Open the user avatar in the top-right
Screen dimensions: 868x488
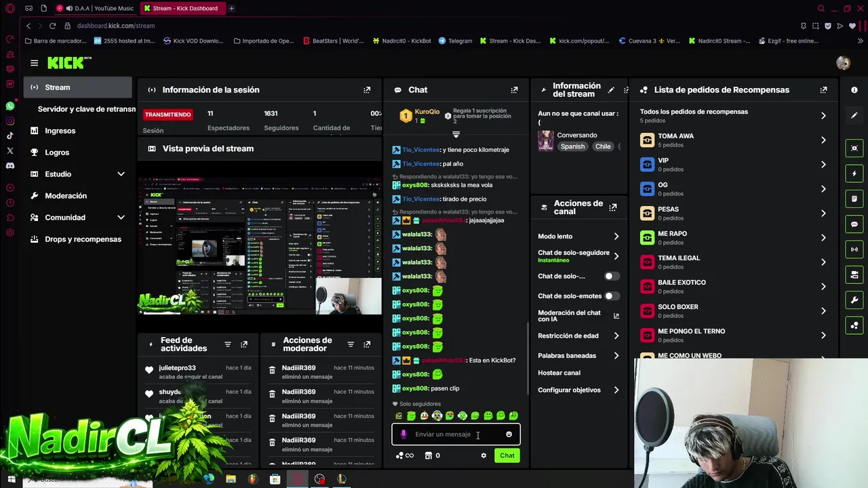(x=843, y=63)
